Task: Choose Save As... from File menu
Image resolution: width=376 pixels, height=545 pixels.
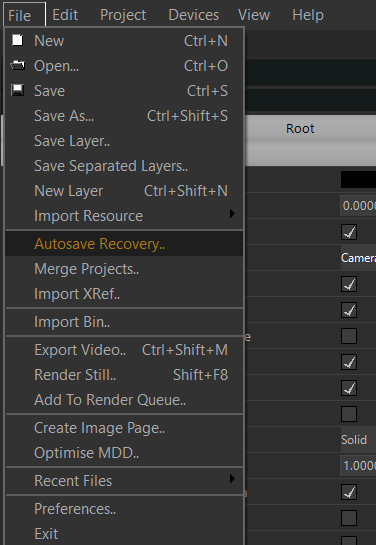Action: click(x=124, y=116)
